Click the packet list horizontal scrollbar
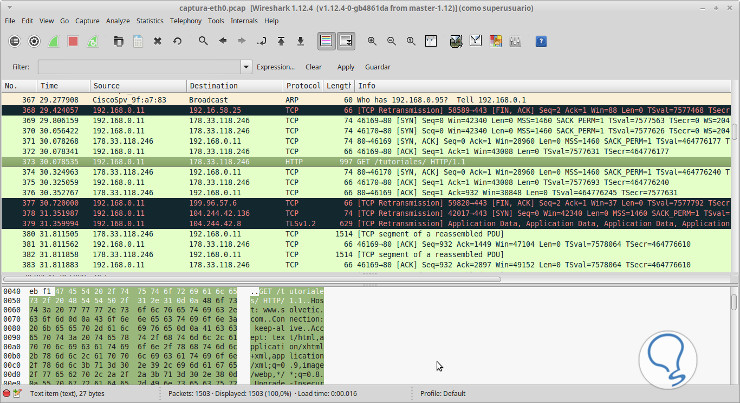 (x=252, y=279)
